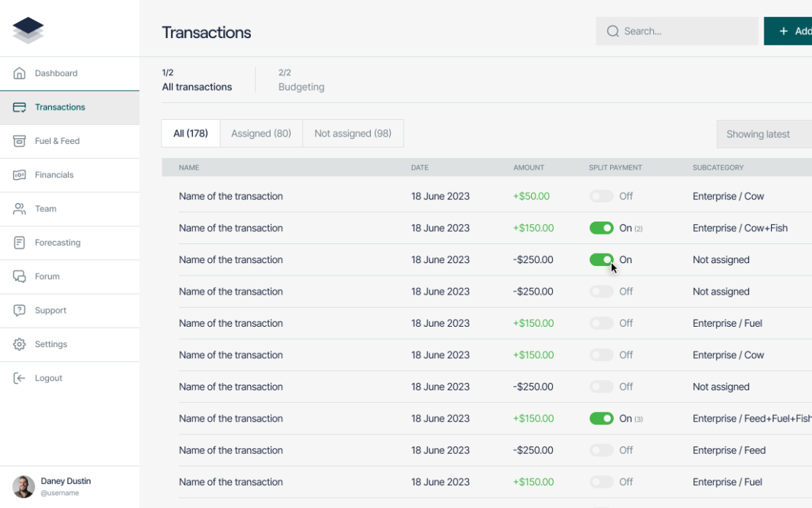812x508 pixels.
Task: Open the Financials icon in sidebar
Action: click(x=19, y=175)
